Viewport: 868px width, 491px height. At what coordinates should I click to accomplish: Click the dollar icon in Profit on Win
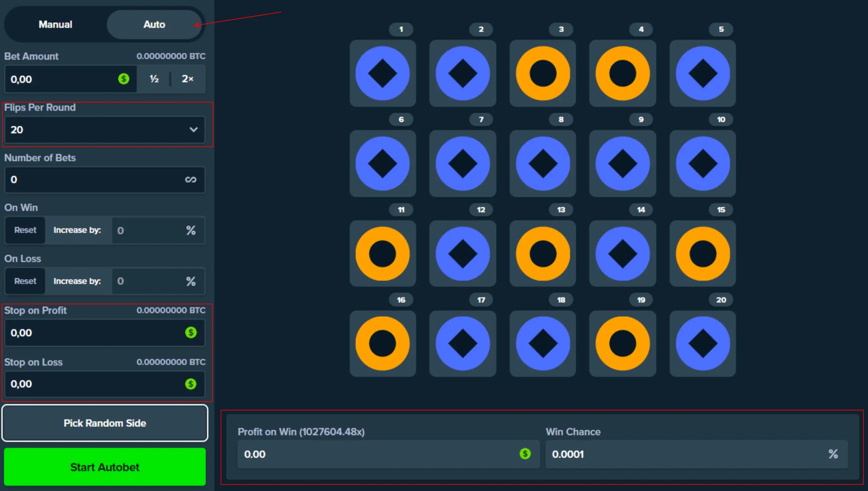(x=525, y=454)
